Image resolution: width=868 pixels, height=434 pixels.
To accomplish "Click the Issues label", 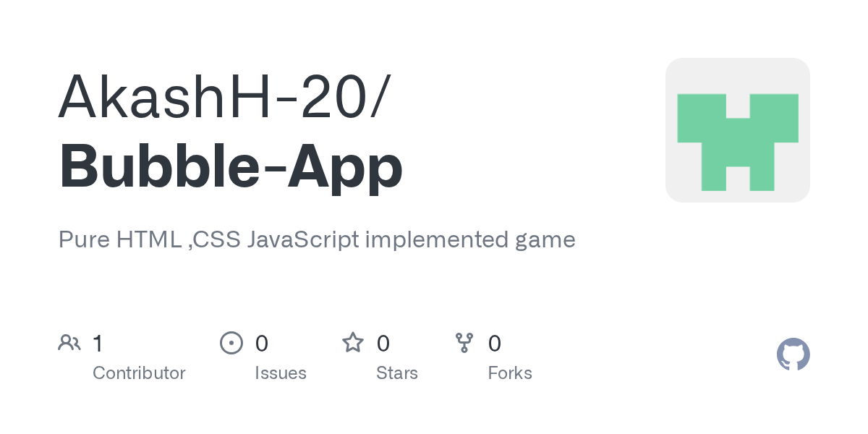I will point(281,373).
